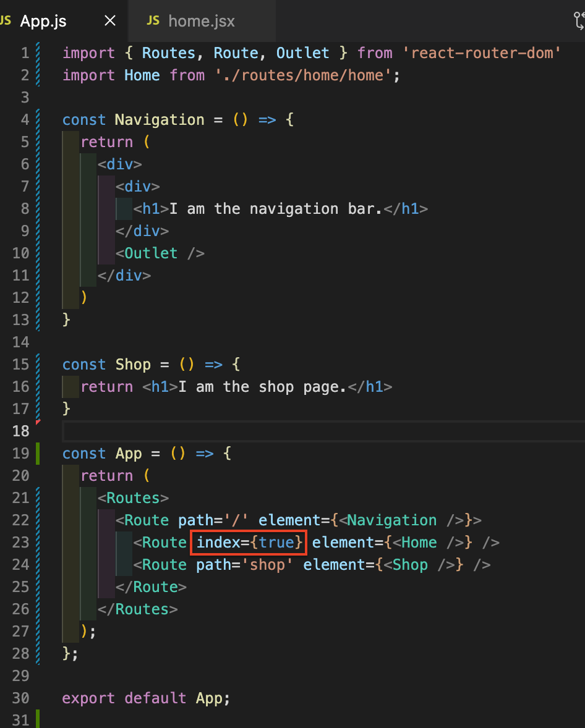This screenshot has height=728, width=585.
Task: Open the home.jsx editor tab
Action: (202, 21)
